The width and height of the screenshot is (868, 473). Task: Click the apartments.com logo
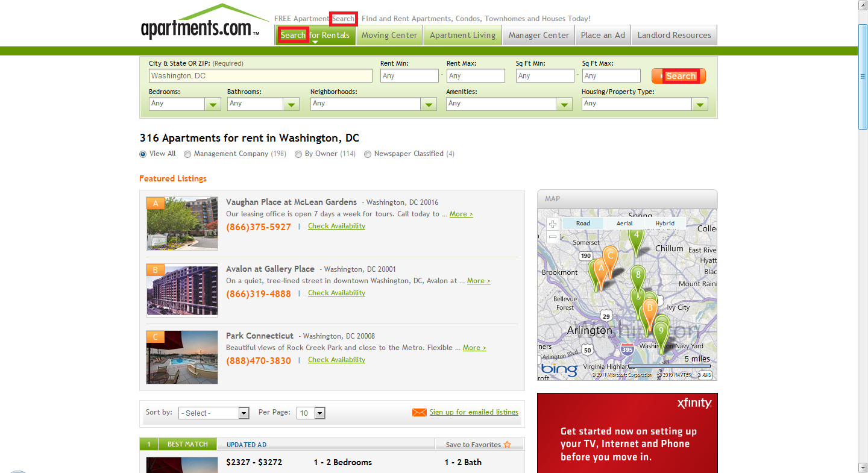point(204,23)
